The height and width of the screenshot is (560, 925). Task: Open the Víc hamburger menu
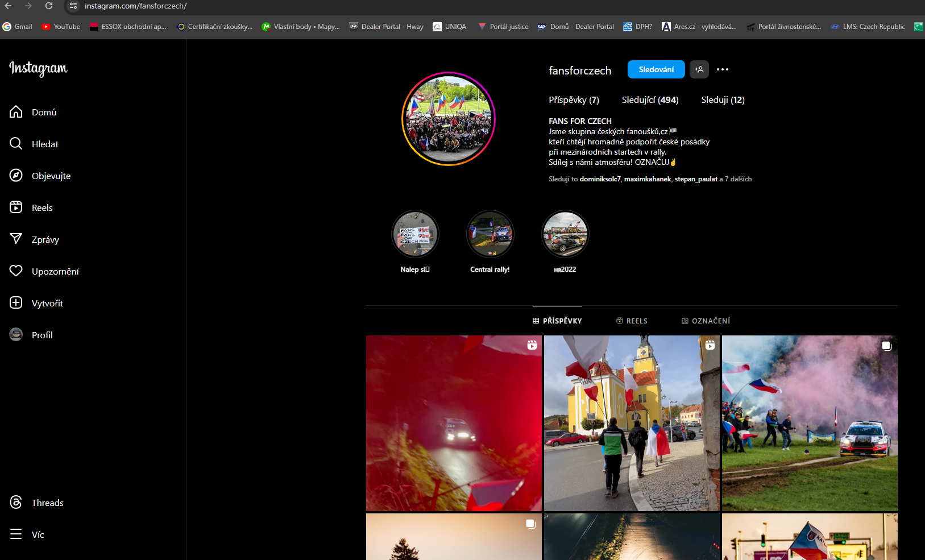(16, 534)
